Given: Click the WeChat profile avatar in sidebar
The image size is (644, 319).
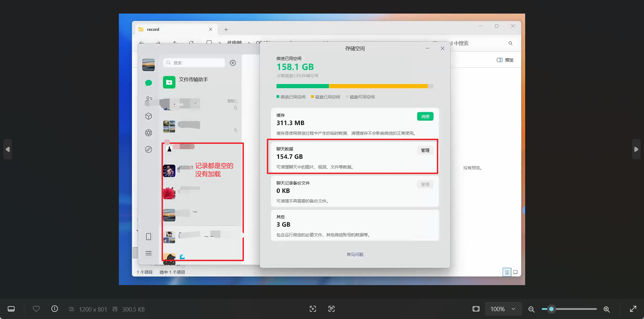Looking at the screenshot, I should click(148, 65).
